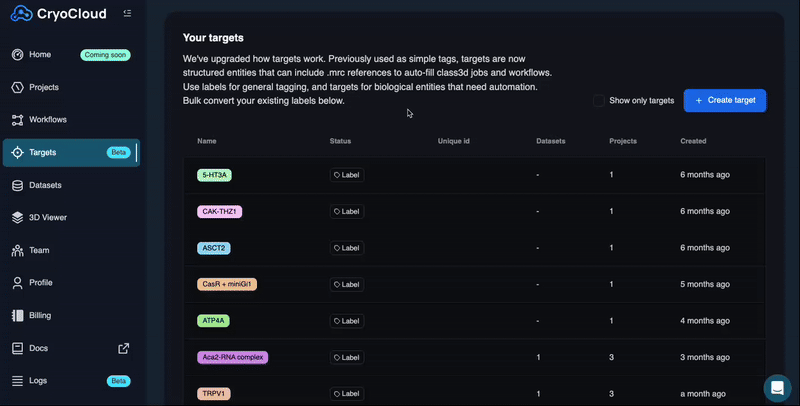The image size is (800, 406).
Task: Click the Aca2-RNA complex tag
Action: (x=233, y=357)
